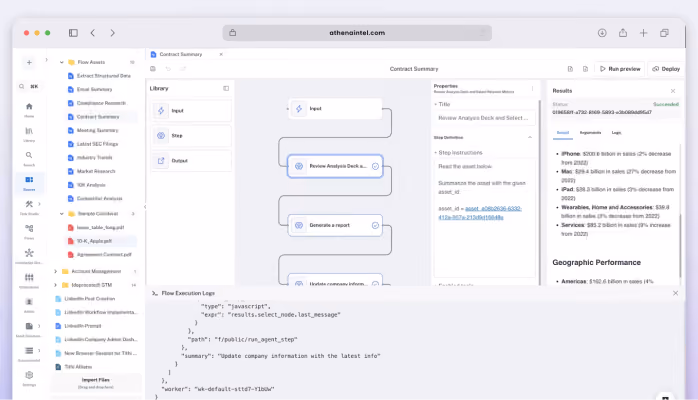The height and width of the screenshot is (400, 698).
Task: Open the Library icon in the sidebar
Action: coord(29,131)
